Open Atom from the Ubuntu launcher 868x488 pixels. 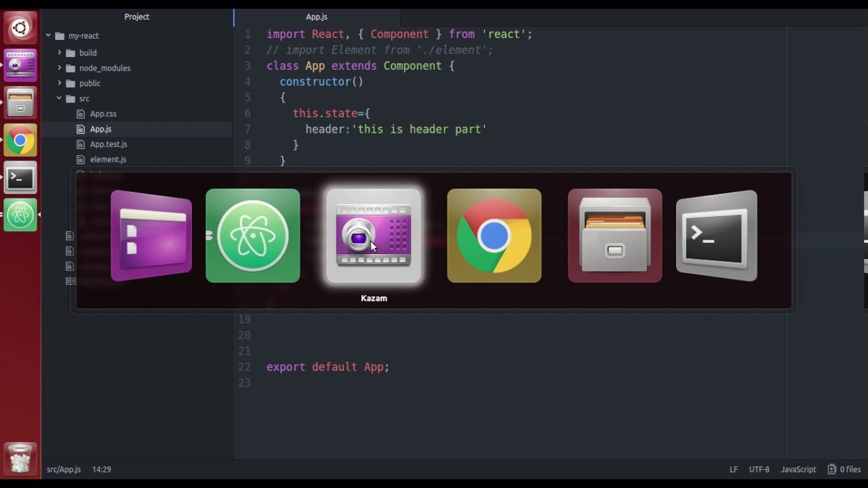point(20,216)
